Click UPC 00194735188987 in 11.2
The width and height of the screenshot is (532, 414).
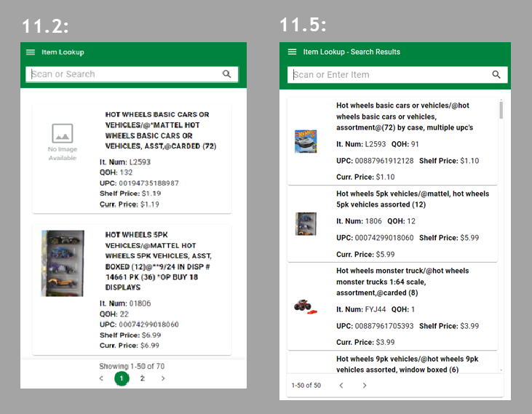tap(139, 183)
